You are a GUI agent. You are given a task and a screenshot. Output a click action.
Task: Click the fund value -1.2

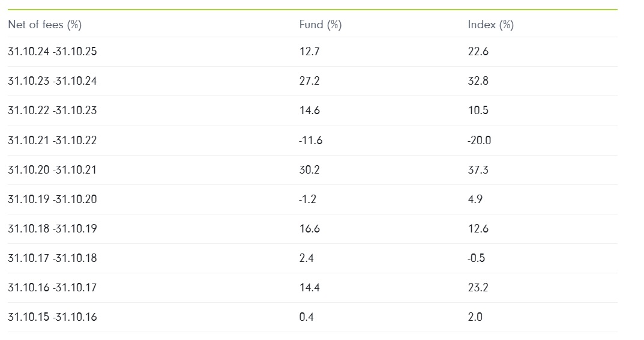coord(307,199)
